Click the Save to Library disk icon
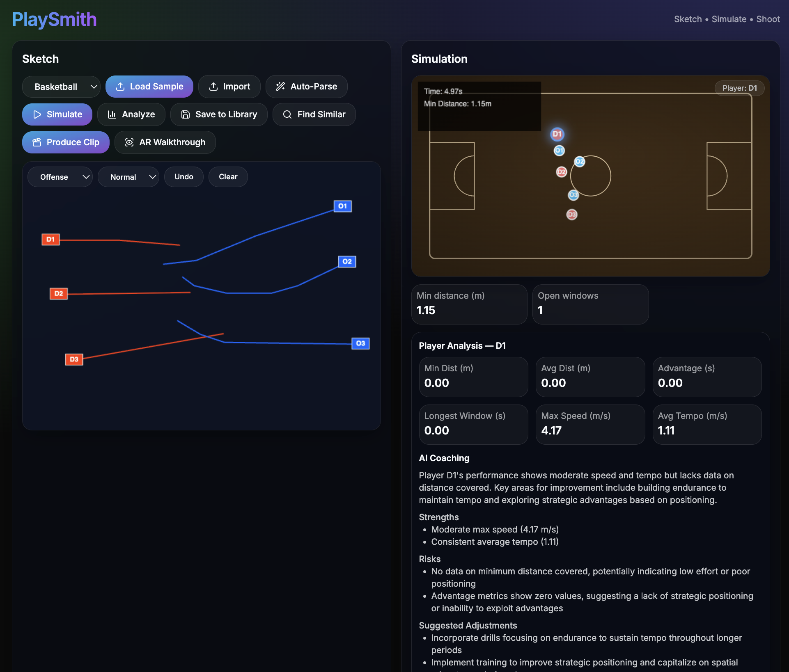 [185, 114]
